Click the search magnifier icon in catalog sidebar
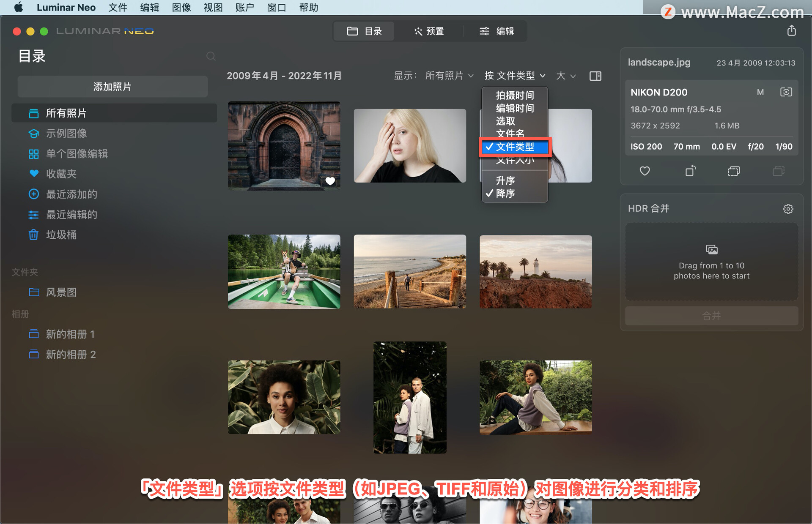 pos(211,56)
